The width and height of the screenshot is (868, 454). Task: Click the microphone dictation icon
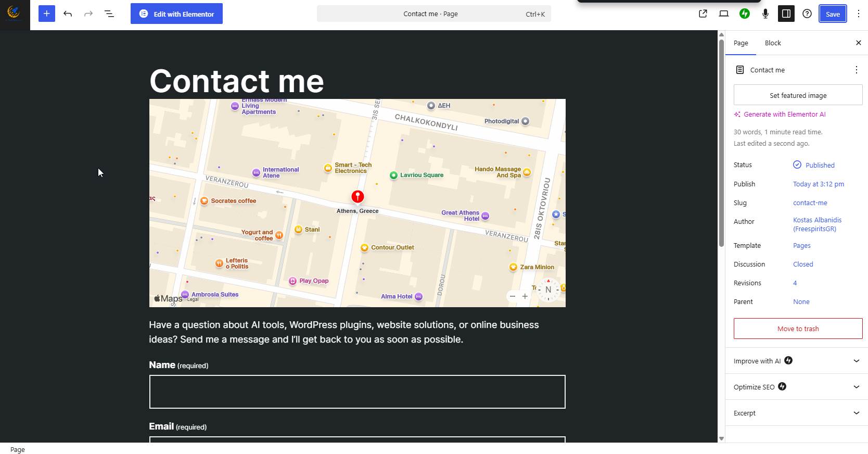click(765, 14)
